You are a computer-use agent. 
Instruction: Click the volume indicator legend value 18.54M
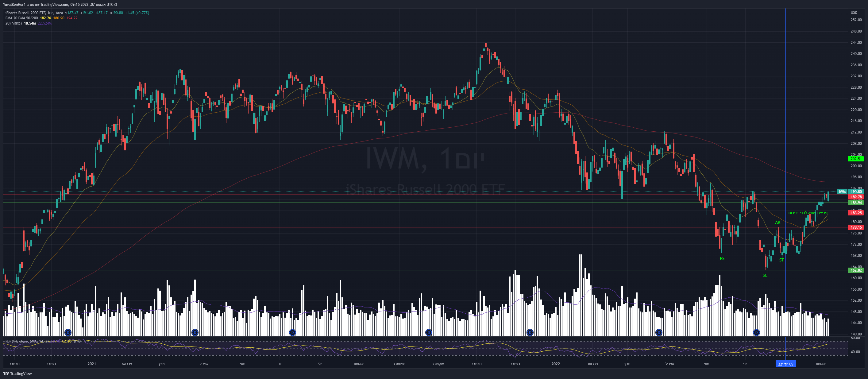tap(30, 24)
